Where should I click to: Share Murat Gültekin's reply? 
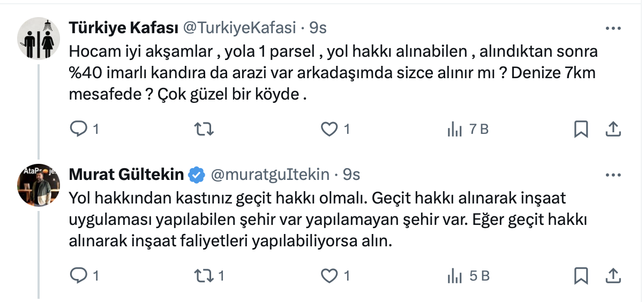pos(613,276)
